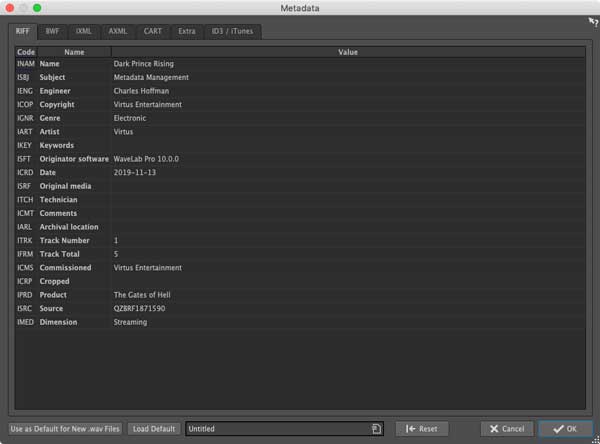The height and width of the screenshot is (444, 600).
Task: Click the 'Originator software' name label
Action: (x=74, y=159)
